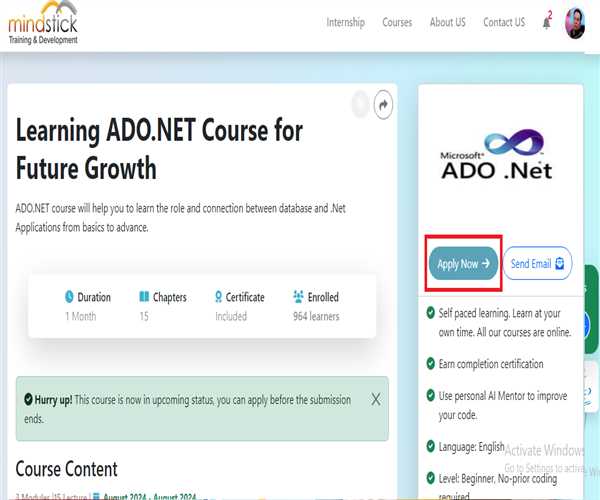The height and width of the screenshot is (500, 600).
Task: Click the check icon beside 'Language: English'
Action: click(430, 446)
